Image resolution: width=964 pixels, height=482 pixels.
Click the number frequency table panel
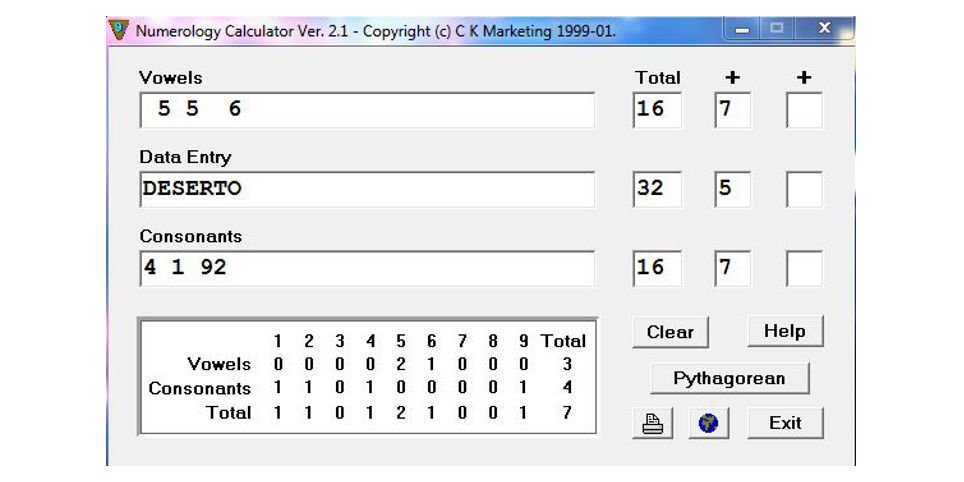click(x=368, y=376)
